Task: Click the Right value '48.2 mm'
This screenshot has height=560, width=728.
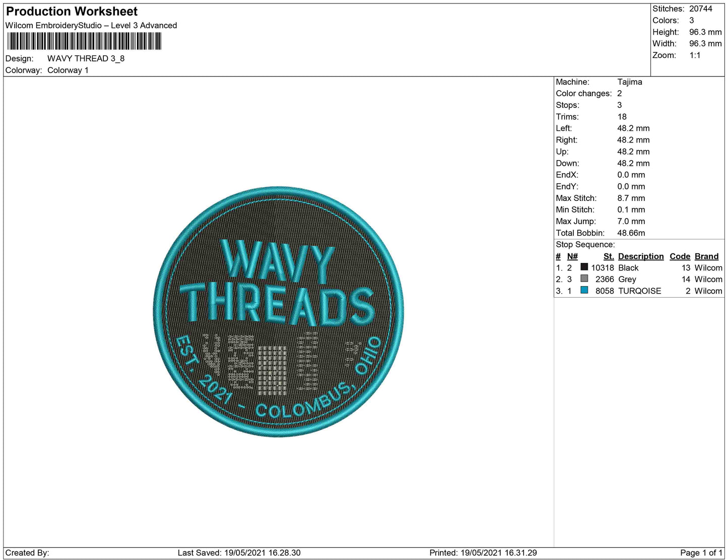Action: pos(633,140)
